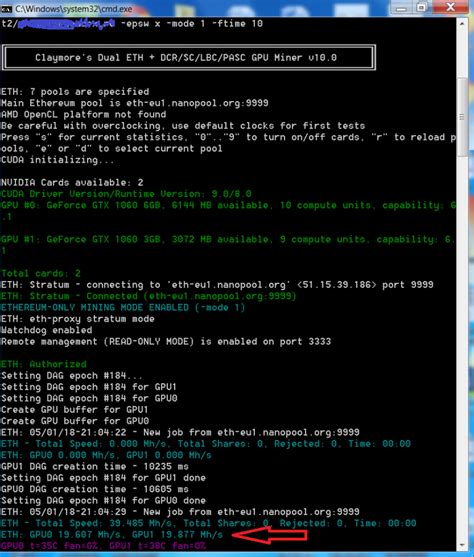Click the '-epsw x -mode 1 -ftime 10' command text

click(192, 24)
